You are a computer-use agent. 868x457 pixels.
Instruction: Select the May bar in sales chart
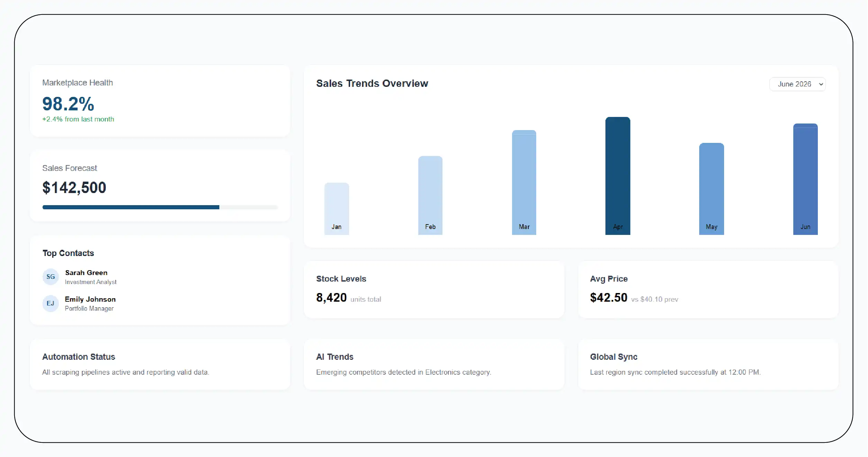712,189
